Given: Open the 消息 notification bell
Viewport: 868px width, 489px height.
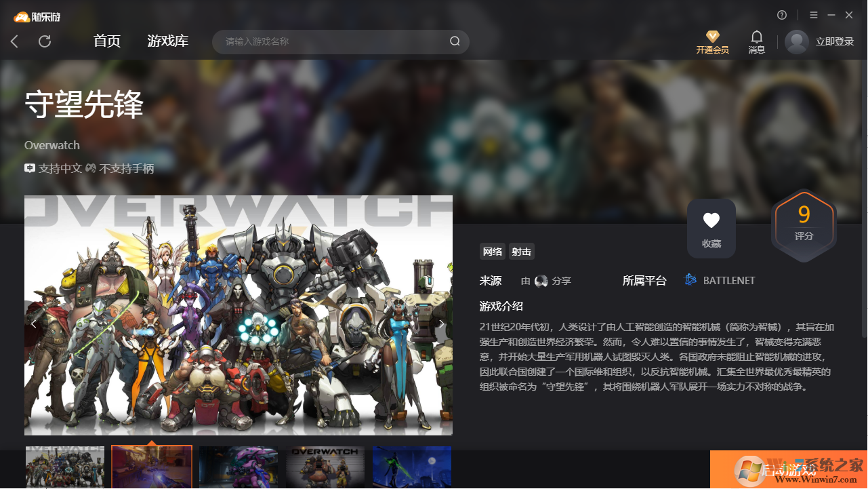Looking at the screenshot, I should click(756, 37).
